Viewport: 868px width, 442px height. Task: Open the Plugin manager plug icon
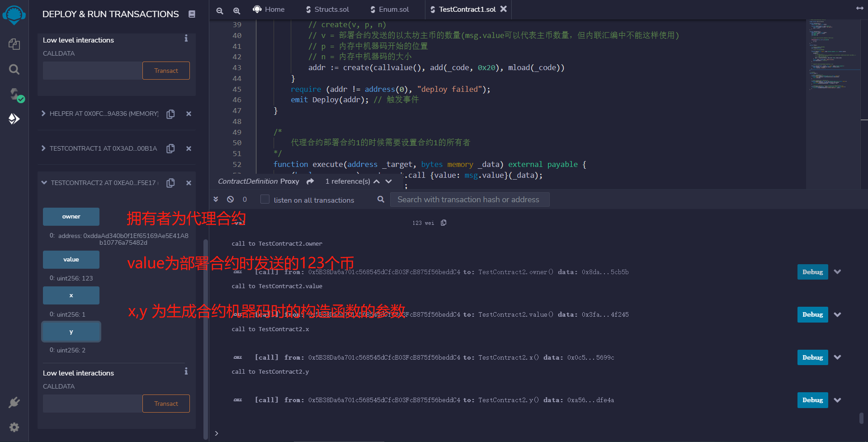tap(14, 402)
